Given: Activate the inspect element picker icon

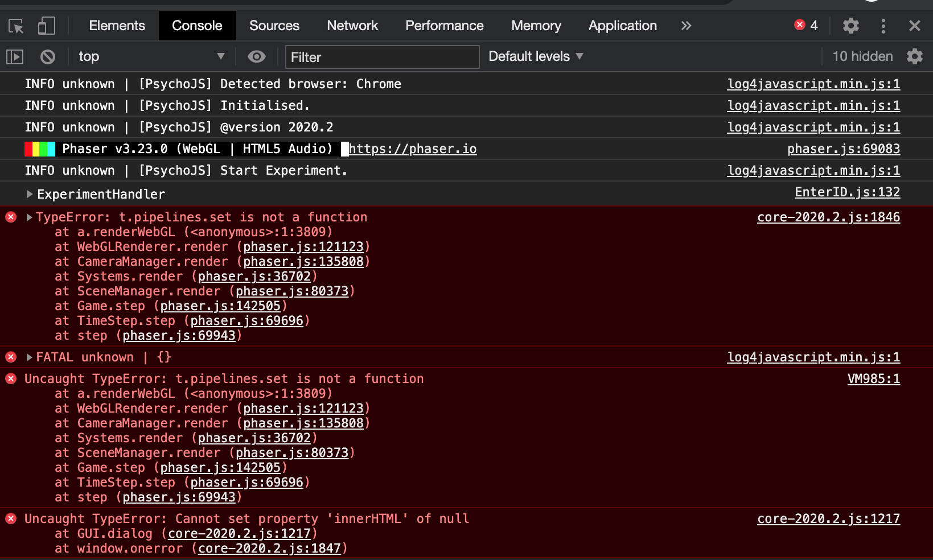Looking at the screenshot, I should pyautogui.click(x=16, y=26).
